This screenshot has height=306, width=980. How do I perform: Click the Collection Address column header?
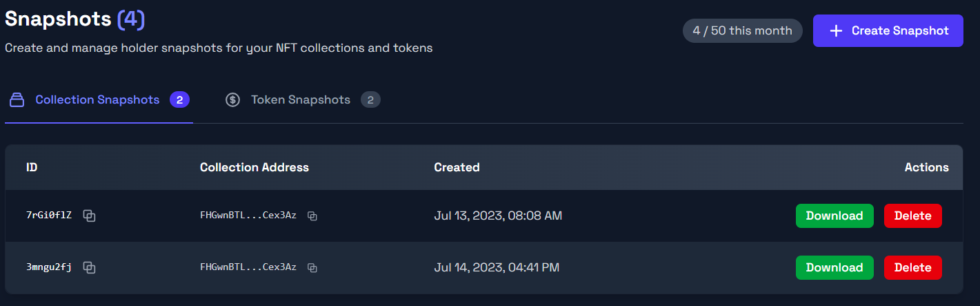pos(254,167)
